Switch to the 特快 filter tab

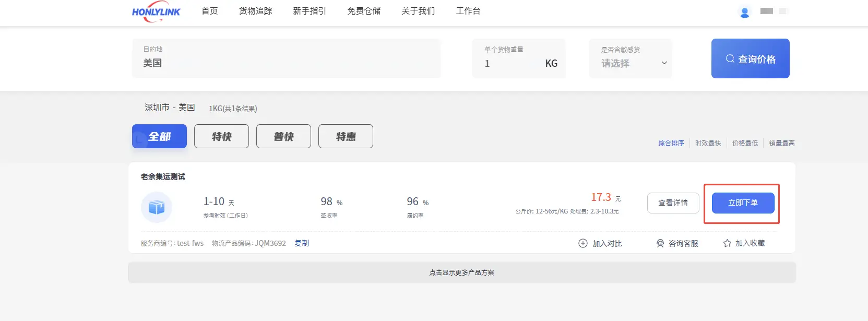[x=221, y=136]
